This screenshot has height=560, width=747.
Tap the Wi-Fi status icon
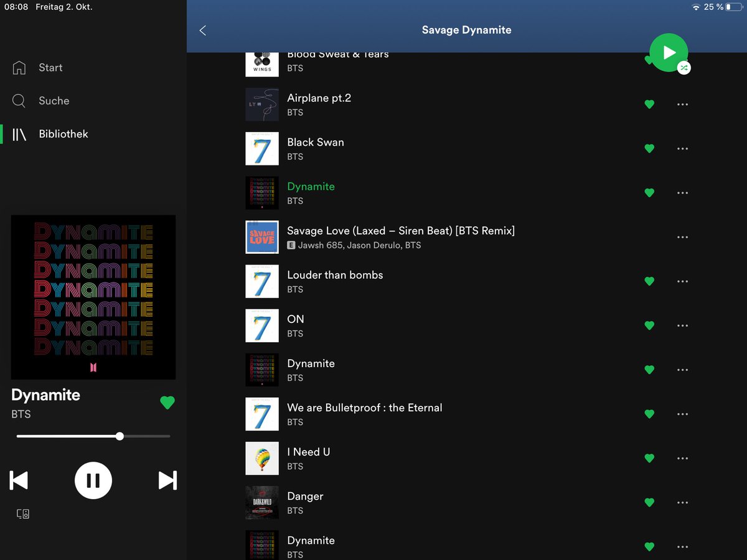coord(695,7)
